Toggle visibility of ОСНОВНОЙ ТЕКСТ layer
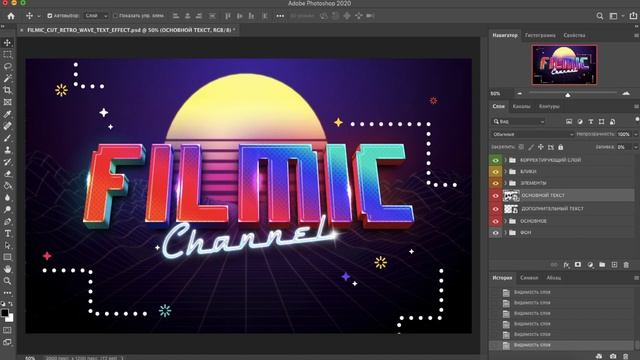640x360 pixels. click(x=496, y=196)
